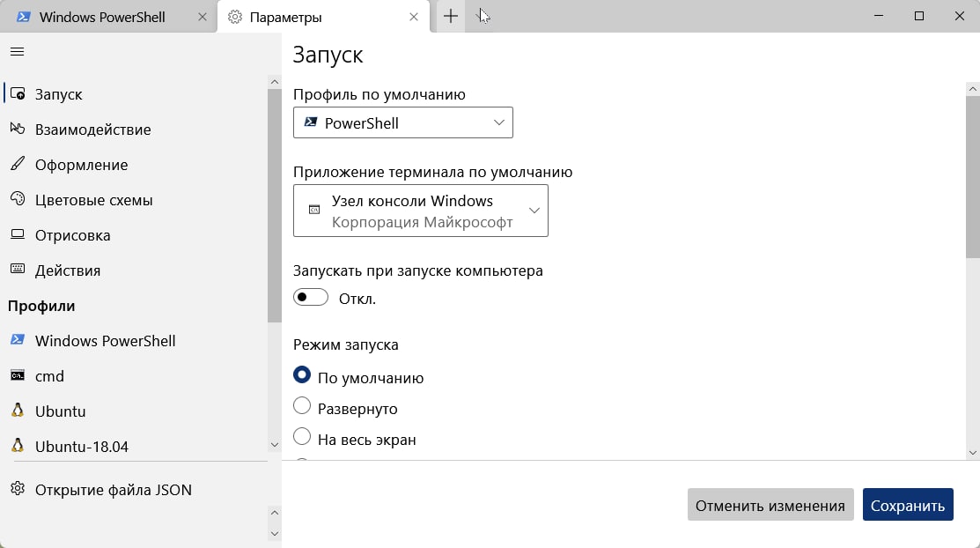
Task: Open a new tab with plus button
Action: point(451,16)
